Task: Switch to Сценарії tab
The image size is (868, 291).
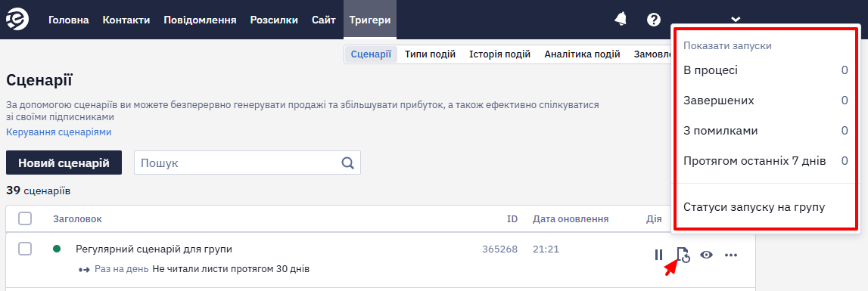Action: tap(371, 54)
